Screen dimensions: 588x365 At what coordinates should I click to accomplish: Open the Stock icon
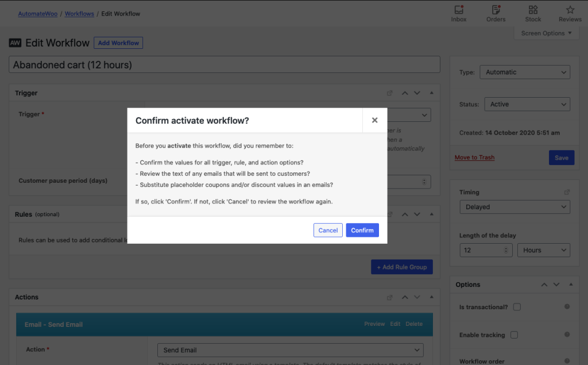pos(532,10)
